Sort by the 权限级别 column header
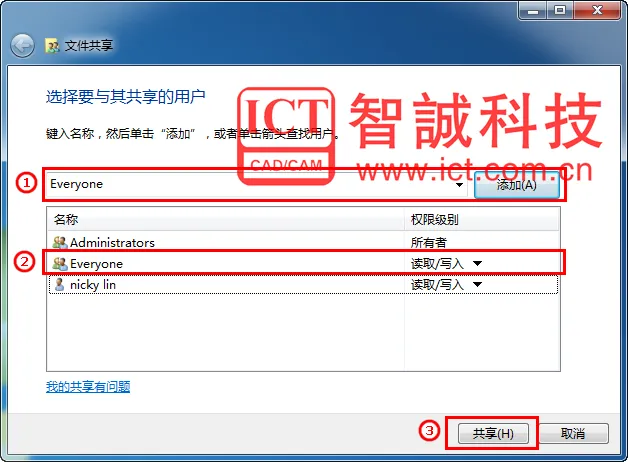This screenshot has height=462, width=628. 482,219
